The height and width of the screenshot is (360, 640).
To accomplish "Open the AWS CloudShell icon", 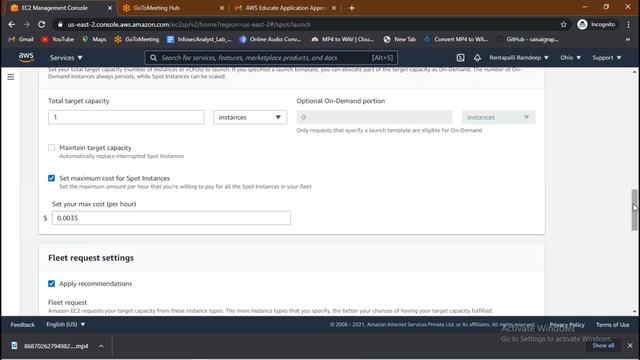I will [x=460, y=58].
